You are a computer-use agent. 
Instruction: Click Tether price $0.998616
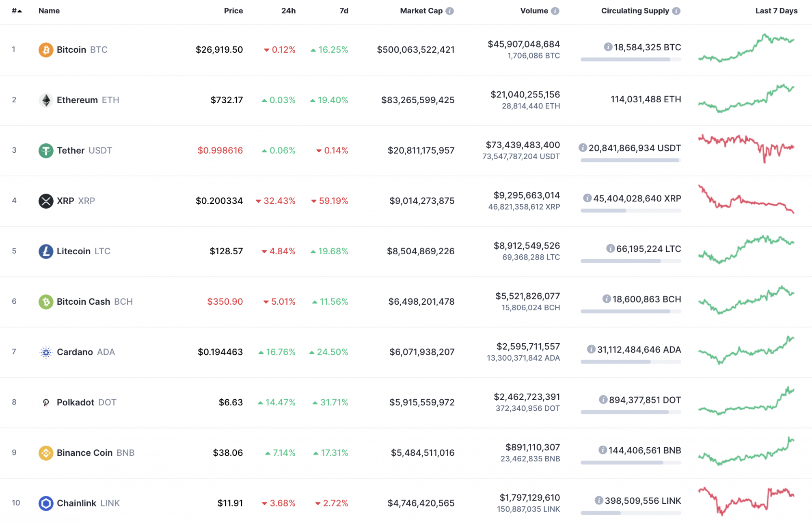220,151
